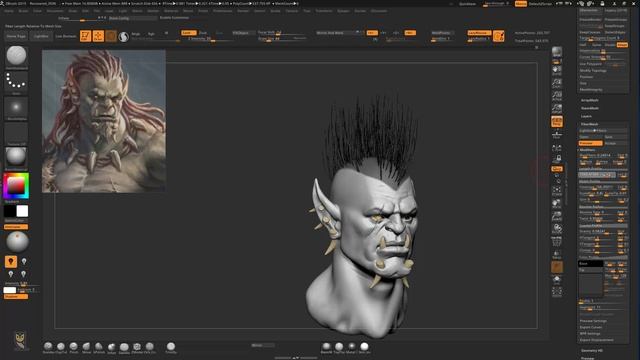Apply the ToyPlastic material sphere

pos(339,347)
